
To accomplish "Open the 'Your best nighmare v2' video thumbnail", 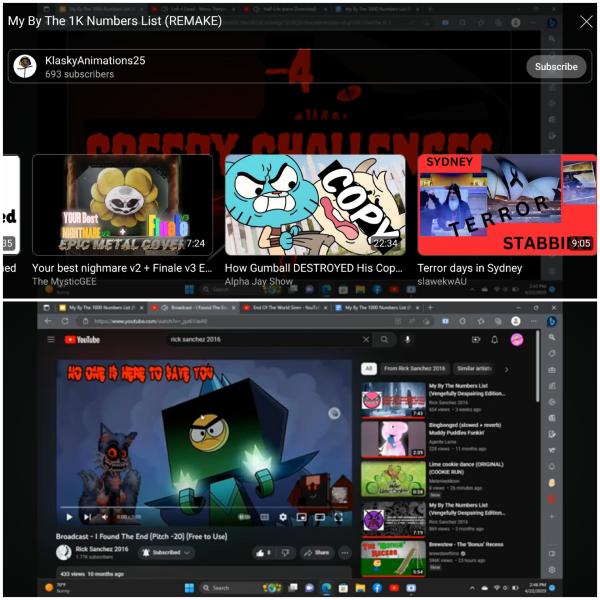I will (122, 205).
